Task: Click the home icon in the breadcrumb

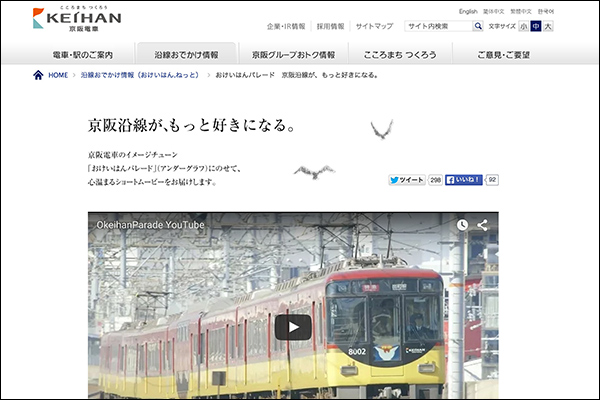Action: click(38, 75)
